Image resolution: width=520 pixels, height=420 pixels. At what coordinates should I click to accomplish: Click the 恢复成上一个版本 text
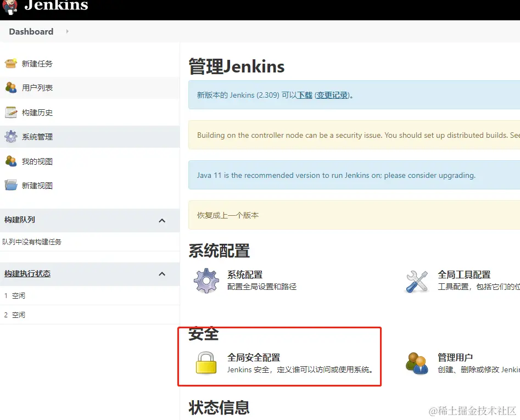coord(228,215)
